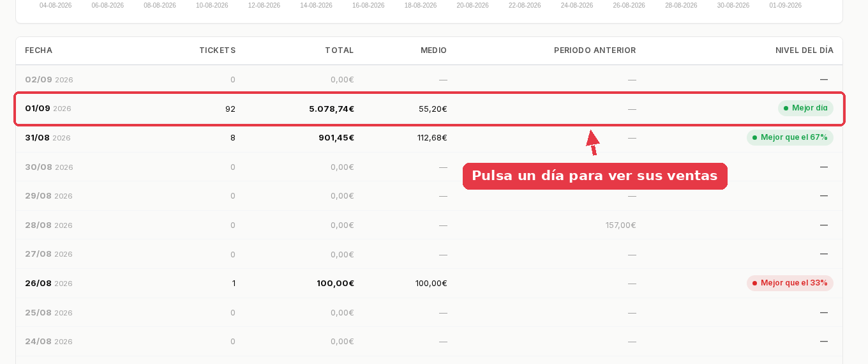
Task: Click the 18-08-2026 chart axis label
Action: pyautogui.click(x=421, y=5)
